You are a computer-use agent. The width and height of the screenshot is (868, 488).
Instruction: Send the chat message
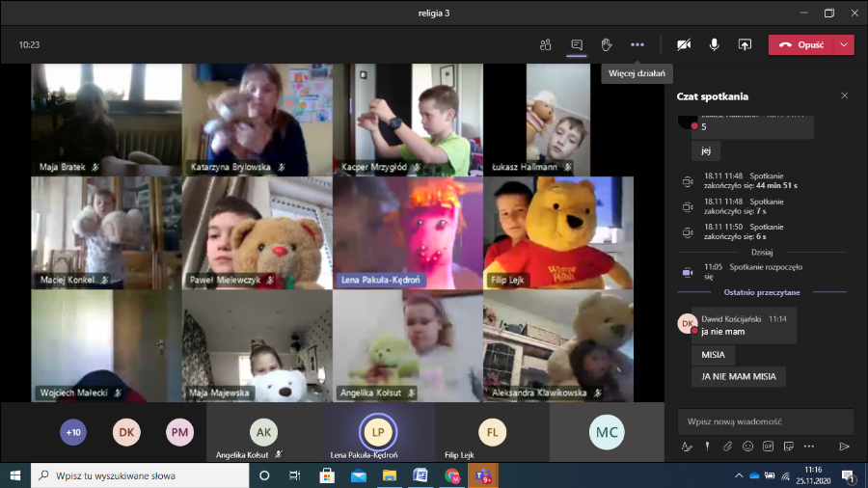844,447
